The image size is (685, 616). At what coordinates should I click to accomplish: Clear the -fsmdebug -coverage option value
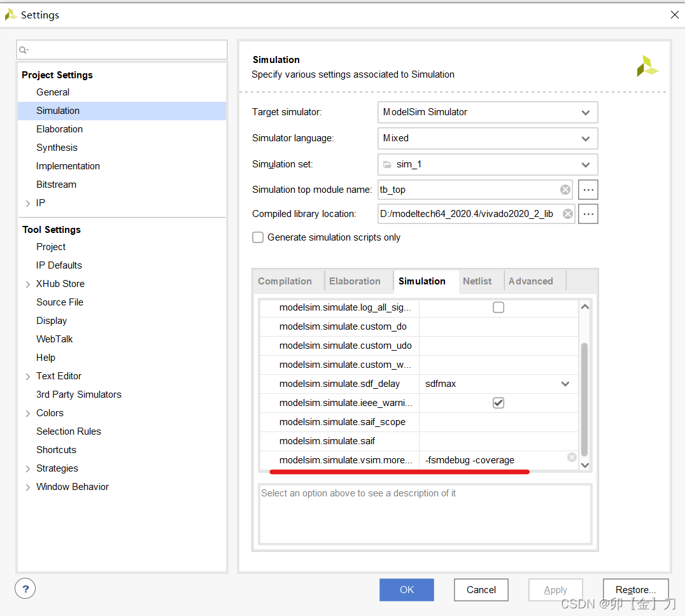coord(572,457)
